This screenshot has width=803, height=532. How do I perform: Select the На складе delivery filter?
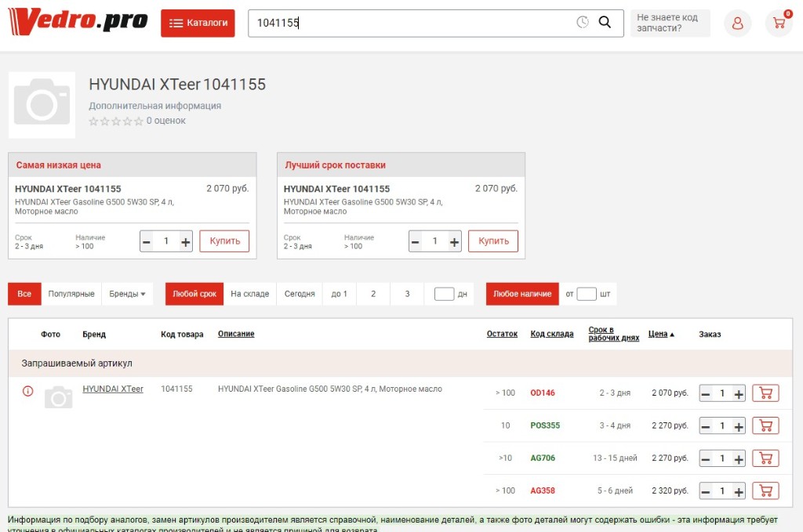[x=250, y=294]
